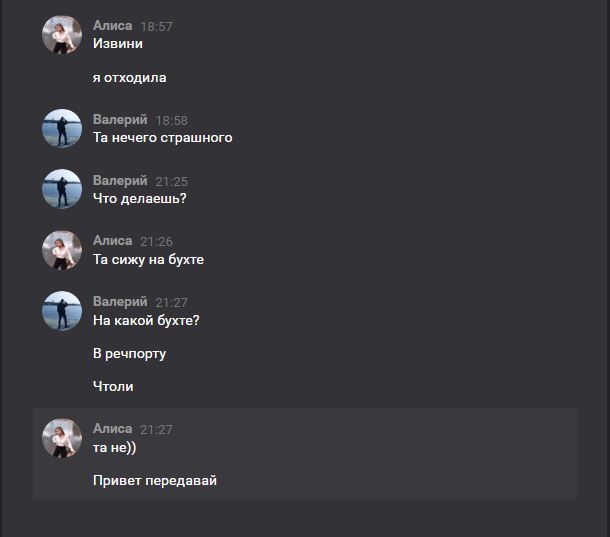Click sender name Валерий at 21:27
The width and height of the screenshot is (610, 537).
120,302
